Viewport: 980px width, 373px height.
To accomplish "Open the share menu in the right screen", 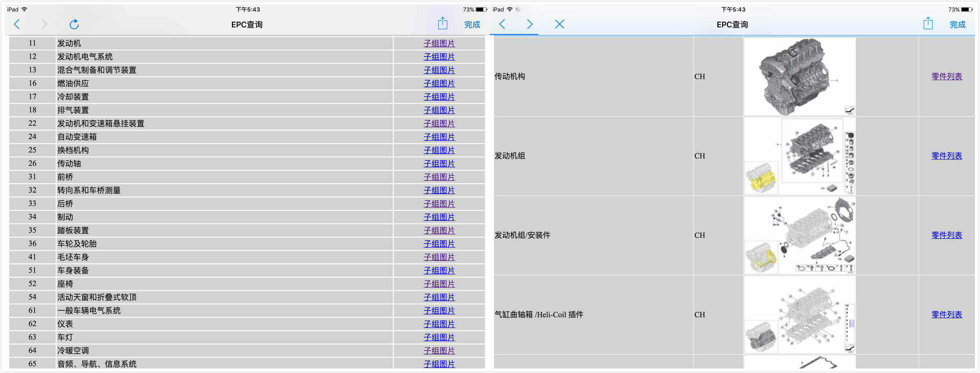I will pos(928,24).
